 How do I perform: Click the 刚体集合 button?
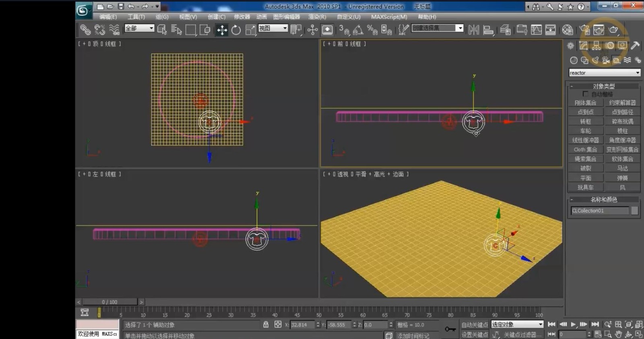[x=585, y=103]
